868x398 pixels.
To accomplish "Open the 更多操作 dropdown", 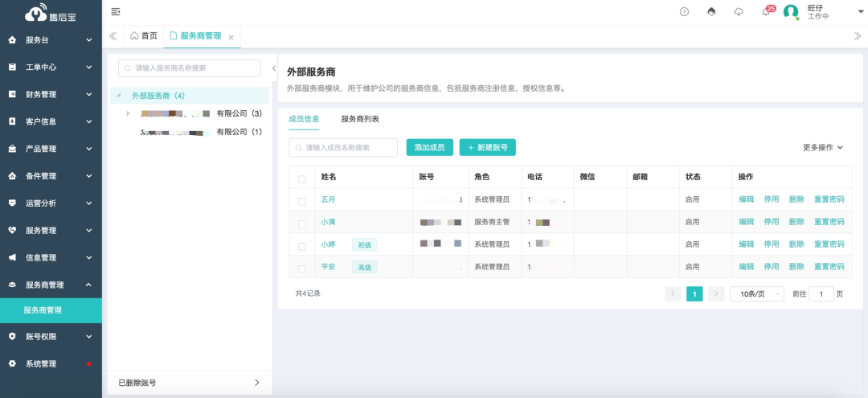I will [823, 147].
